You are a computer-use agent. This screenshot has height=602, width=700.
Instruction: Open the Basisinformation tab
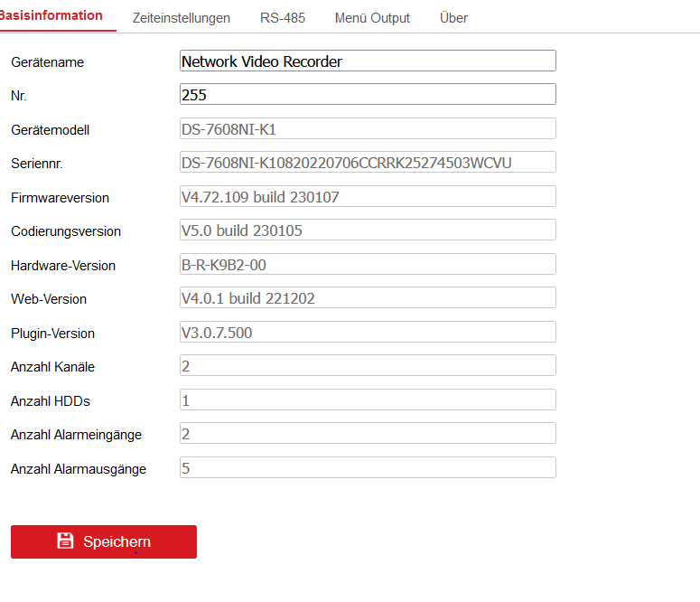tap(52, 16)
